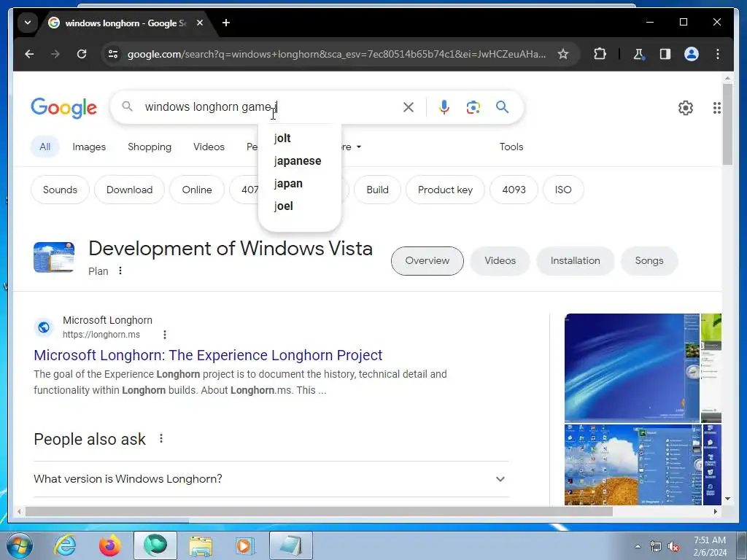Clear the search box with X
The width and height of the screenshot is (747, 560).
coord(409,107)
